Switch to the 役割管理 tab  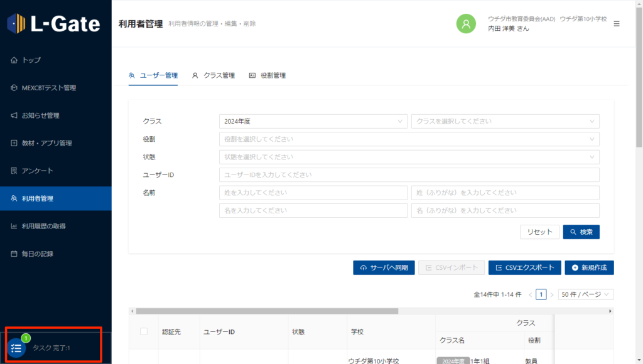[x=267, y=75]
